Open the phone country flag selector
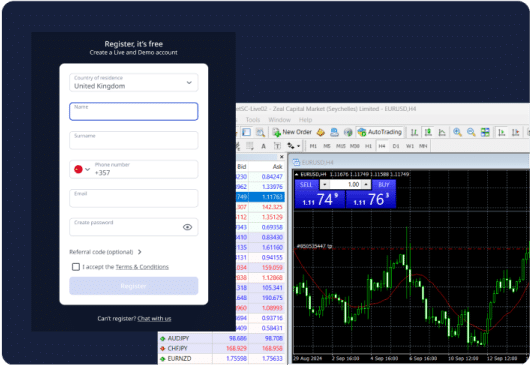 click(x=82, y=169)
